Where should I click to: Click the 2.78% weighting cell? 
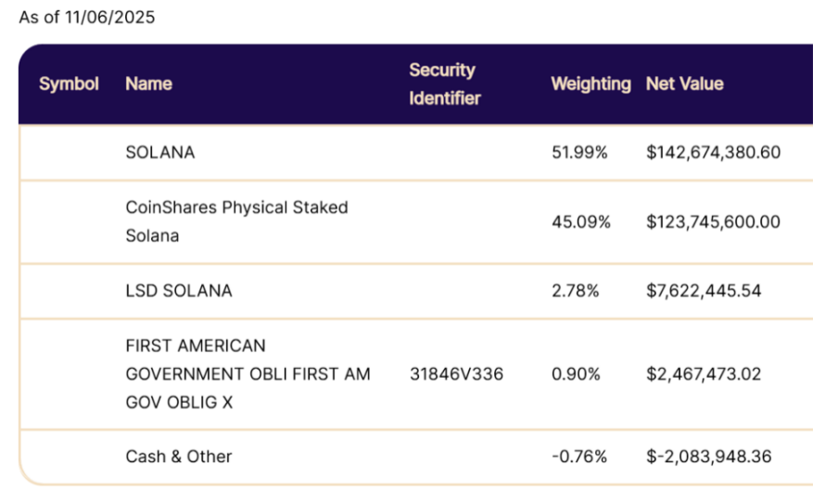coord(576,291)
